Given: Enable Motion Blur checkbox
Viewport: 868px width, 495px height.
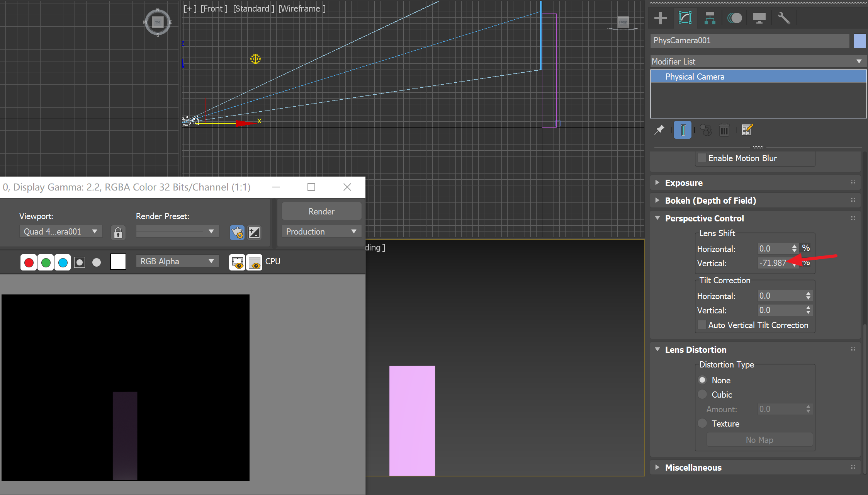Looking at the screenshot, I should [702, 158].
